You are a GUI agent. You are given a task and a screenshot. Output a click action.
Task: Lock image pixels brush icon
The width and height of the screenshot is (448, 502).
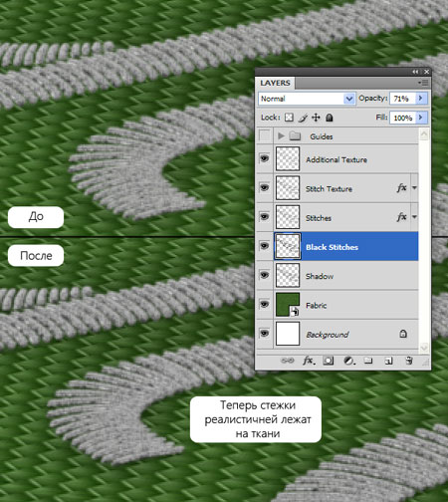[303, 118]
